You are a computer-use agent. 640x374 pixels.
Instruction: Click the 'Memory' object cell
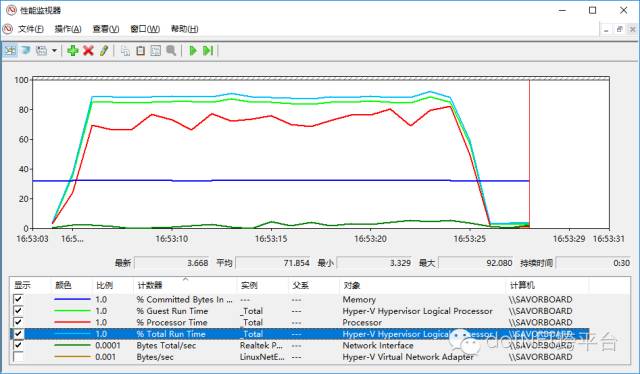click(359, 299)
